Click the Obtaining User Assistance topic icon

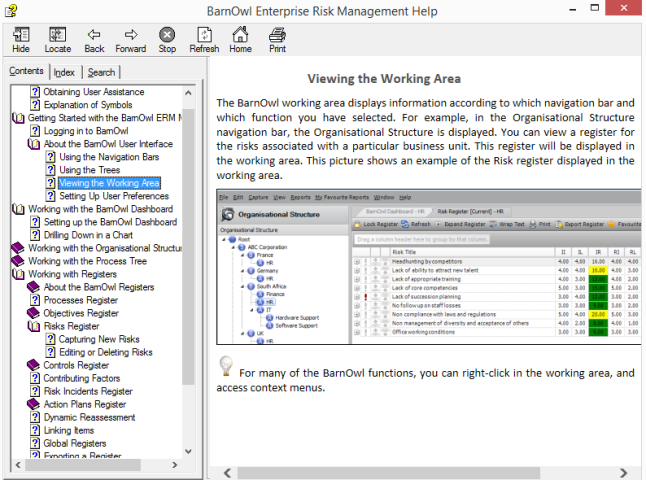click(x=35, y=91)
